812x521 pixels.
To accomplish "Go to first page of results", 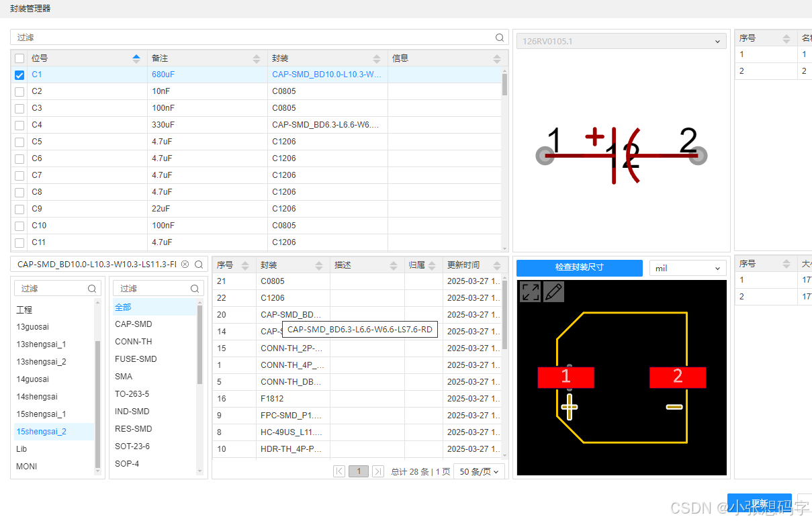I will [x=339, y=471].
